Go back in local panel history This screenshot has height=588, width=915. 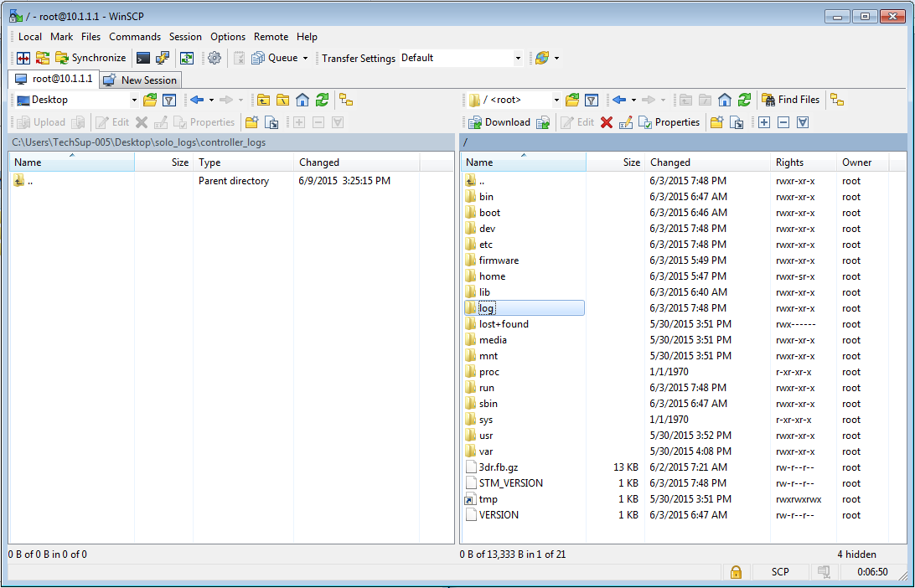tap(197, 101)
